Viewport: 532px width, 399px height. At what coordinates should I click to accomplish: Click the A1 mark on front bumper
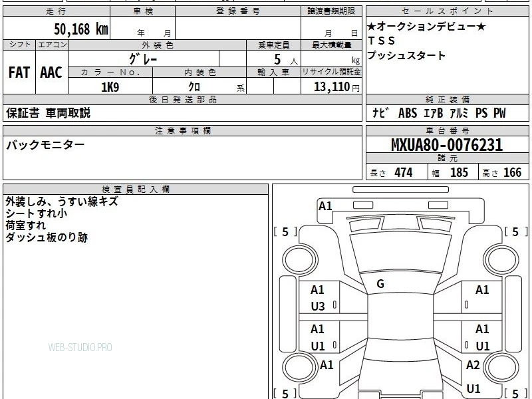pos(325,206)
